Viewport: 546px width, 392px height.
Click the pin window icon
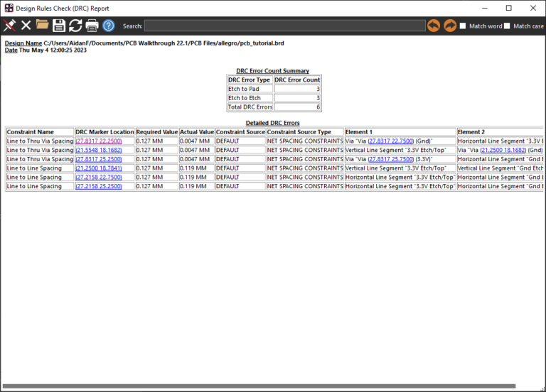pos(9,26)
